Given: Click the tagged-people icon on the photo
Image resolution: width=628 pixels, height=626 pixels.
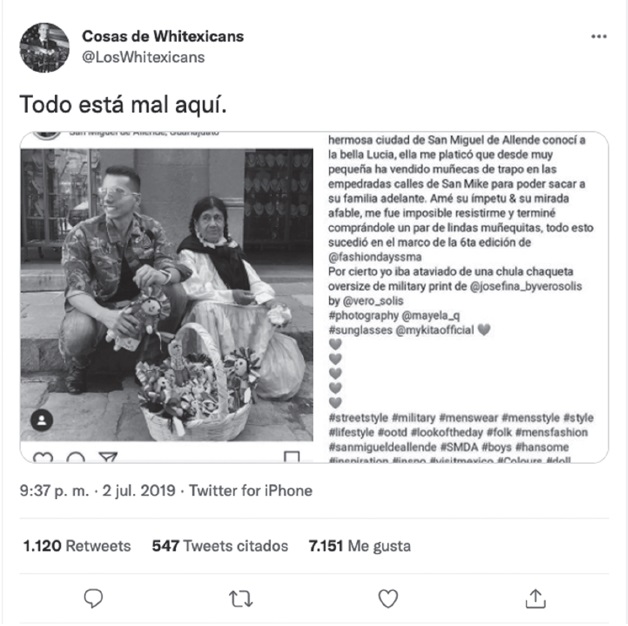Looking at the screenshot, I should coord(42,420).
